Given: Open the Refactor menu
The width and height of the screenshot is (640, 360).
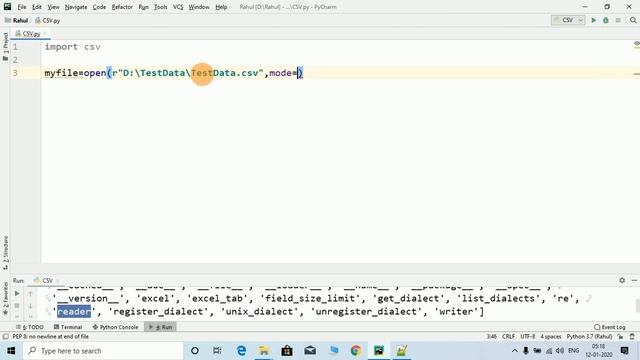Looking at the screenshot, I should coord(122,7).
